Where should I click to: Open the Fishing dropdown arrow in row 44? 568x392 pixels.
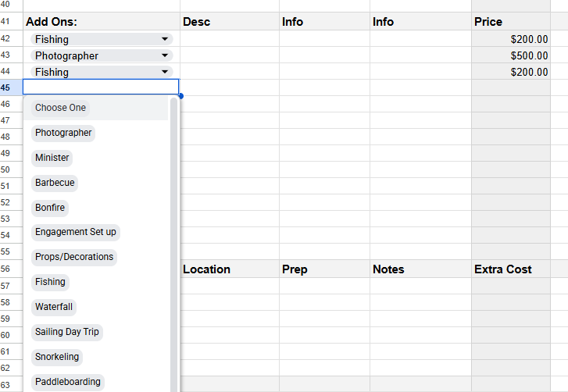(165, 72)
